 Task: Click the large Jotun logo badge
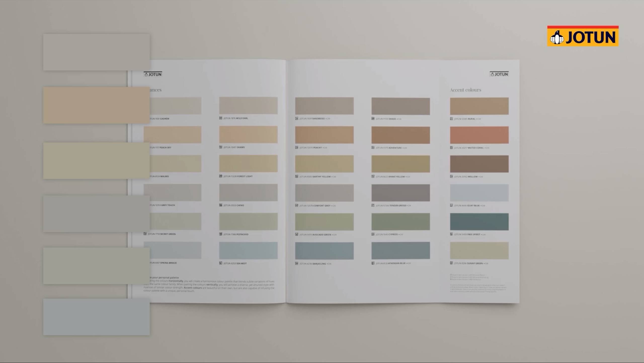(583, 36)
